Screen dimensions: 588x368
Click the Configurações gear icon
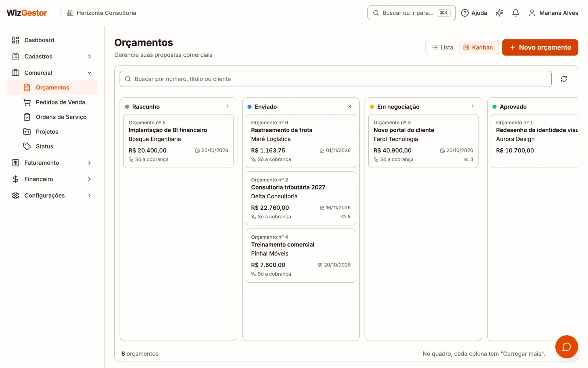15,195
